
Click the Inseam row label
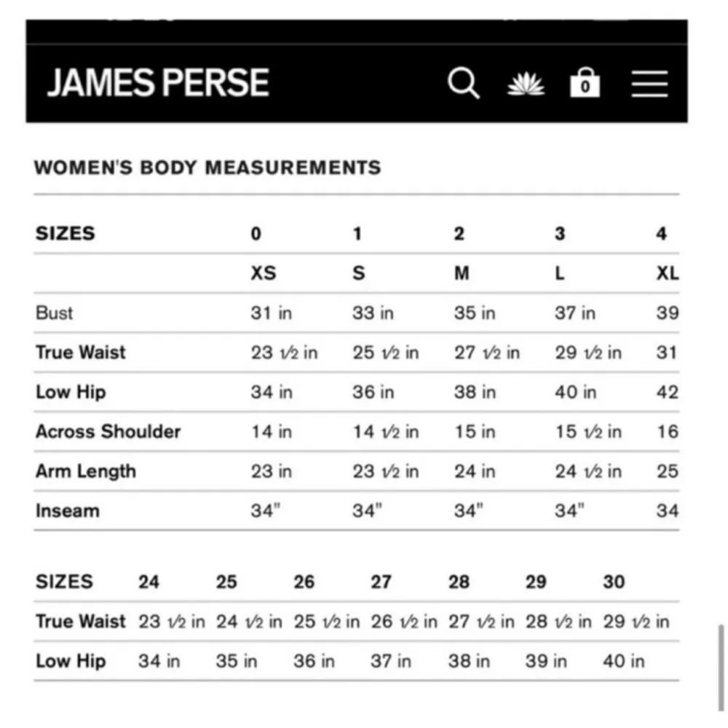tap(67, 510)
